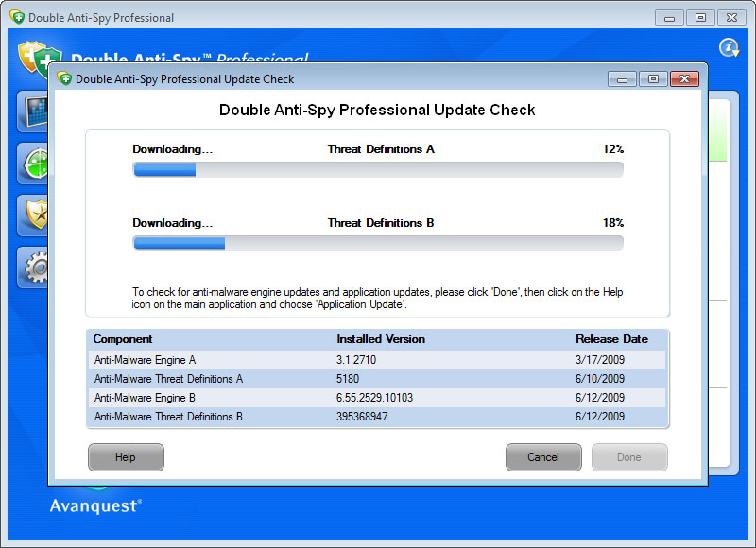Click the Installed Version column header

[x=381, y=339]
